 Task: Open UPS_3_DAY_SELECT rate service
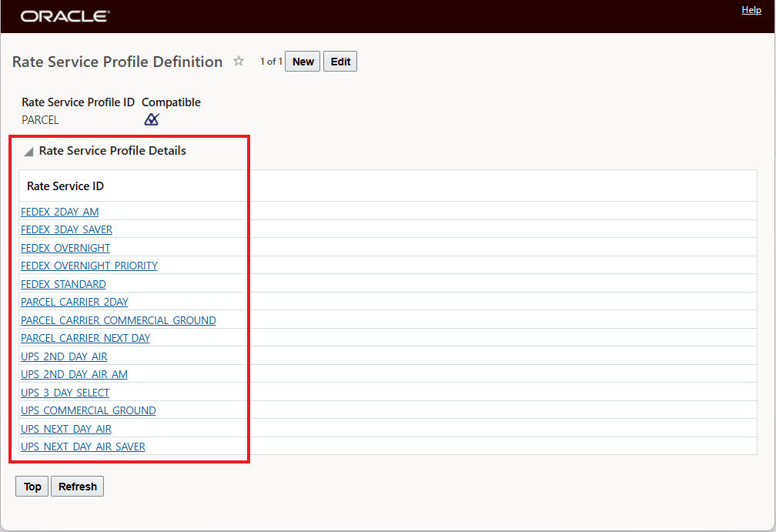65,393
